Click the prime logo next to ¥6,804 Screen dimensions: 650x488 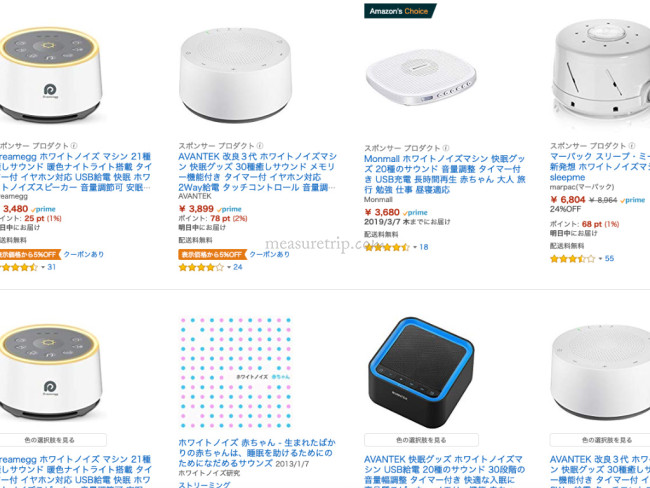click(x=633, y=200)
